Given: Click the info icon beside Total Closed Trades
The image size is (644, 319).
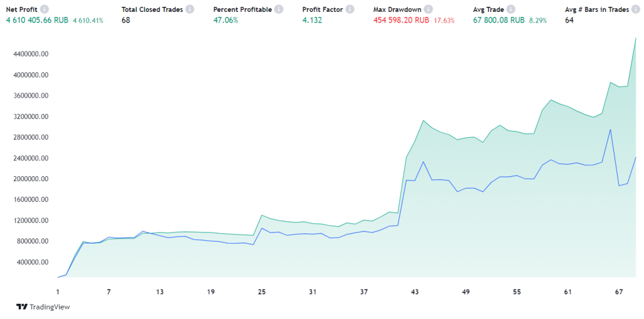Looking at the screenshot, I should pos(189,9).
